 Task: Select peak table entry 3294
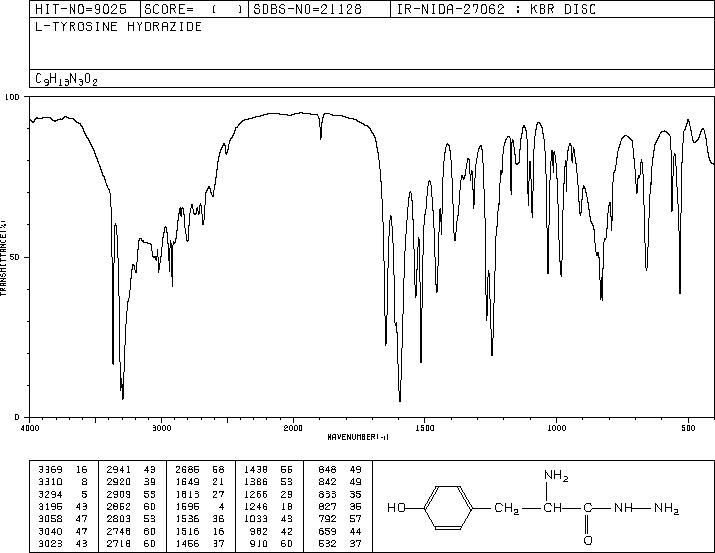50,494
